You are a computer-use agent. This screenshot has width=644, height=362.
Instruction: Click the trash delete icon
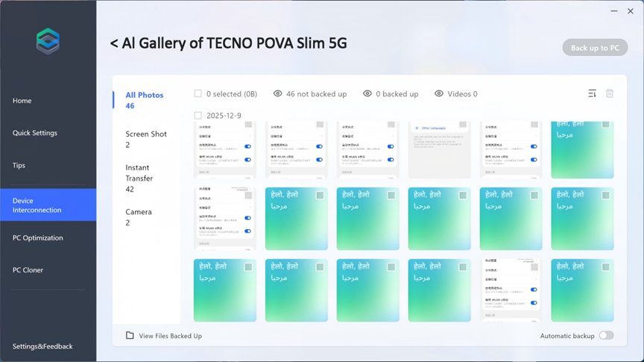[609, 94]
